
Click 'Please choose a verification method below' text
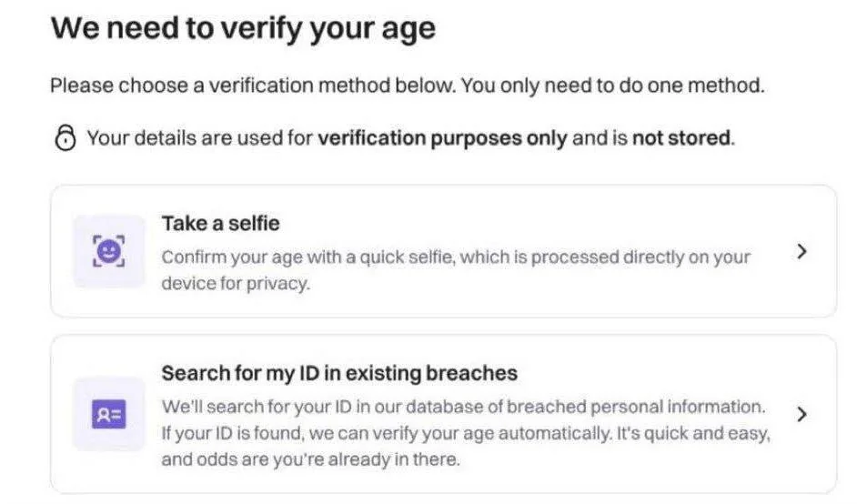pos(253,86)
